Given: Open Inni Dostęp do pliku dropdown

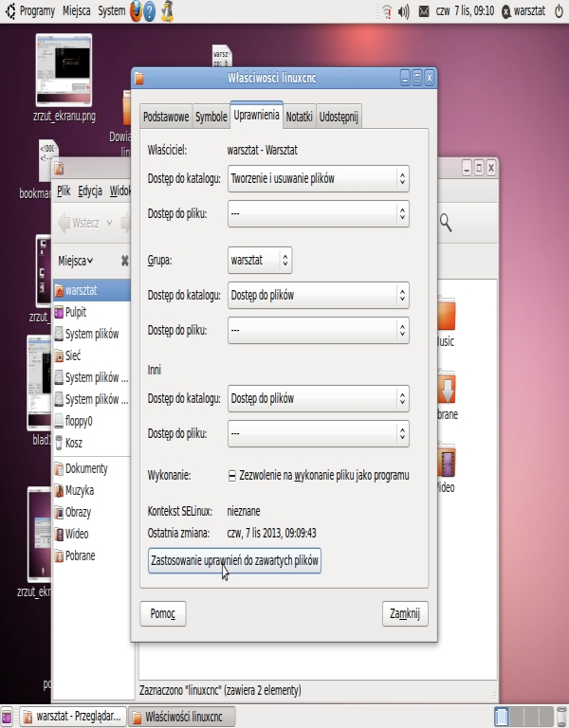Looking at the screenshot, I should click(319, 433).
